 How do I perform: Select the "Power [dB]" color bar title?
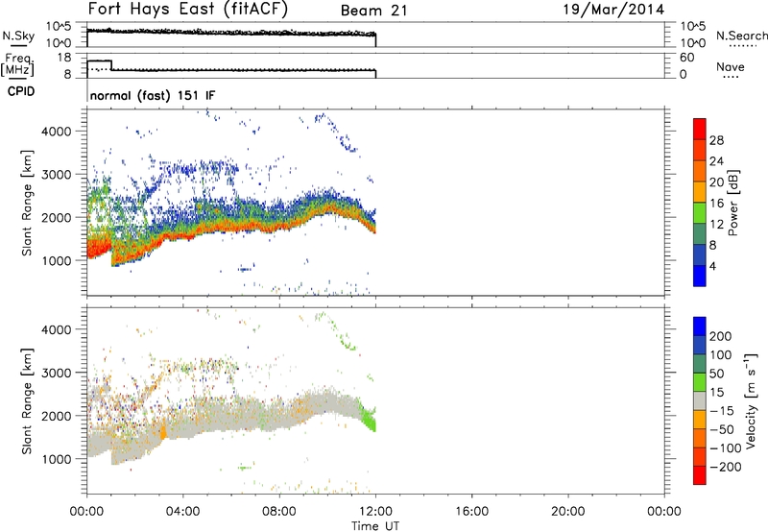pyautogui.click(x=732, y=203)
